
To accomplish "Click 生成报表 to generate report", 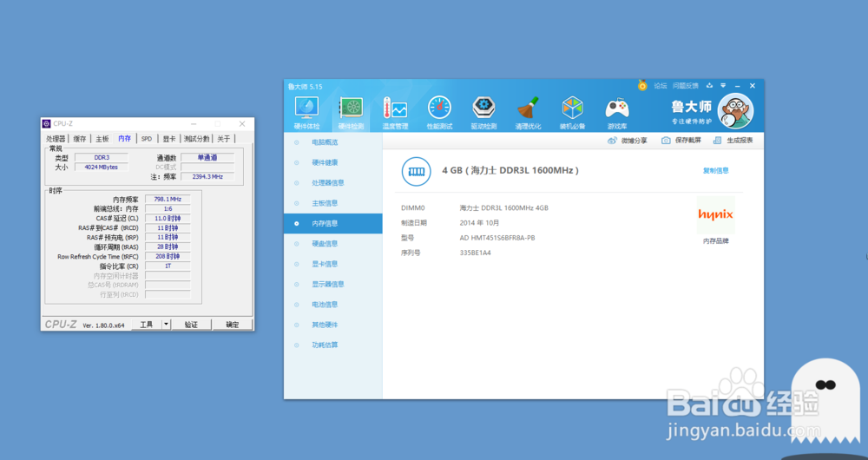I will click(733, 141).
